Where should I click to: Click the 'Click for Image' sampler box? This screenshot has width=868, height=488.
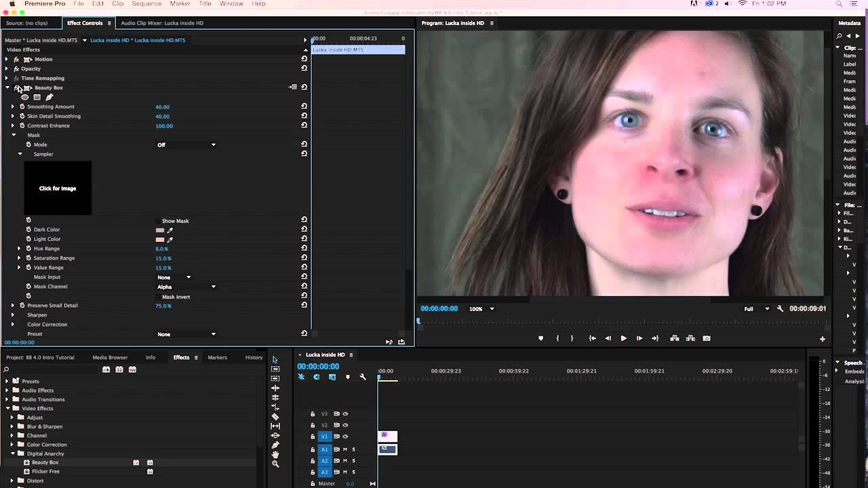58,188
